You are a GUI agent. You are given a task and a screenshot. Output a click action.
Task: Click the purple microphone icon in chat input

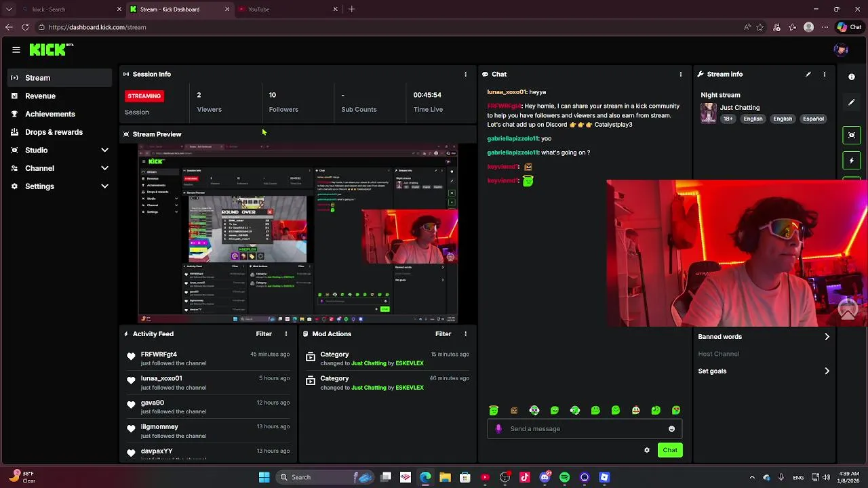coord(498,428)
